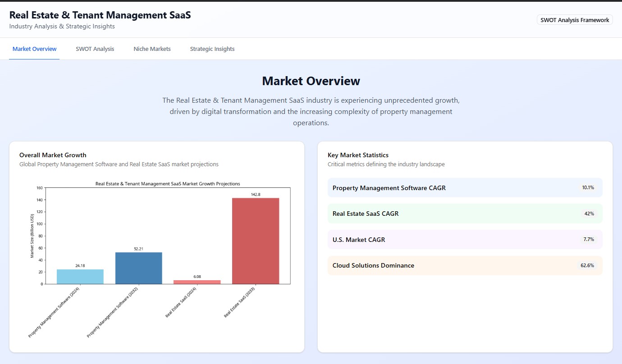The width and height of the screenshot is (622, 364).
Task: Go to the Niche Markets tab
Action: point(152,49)
